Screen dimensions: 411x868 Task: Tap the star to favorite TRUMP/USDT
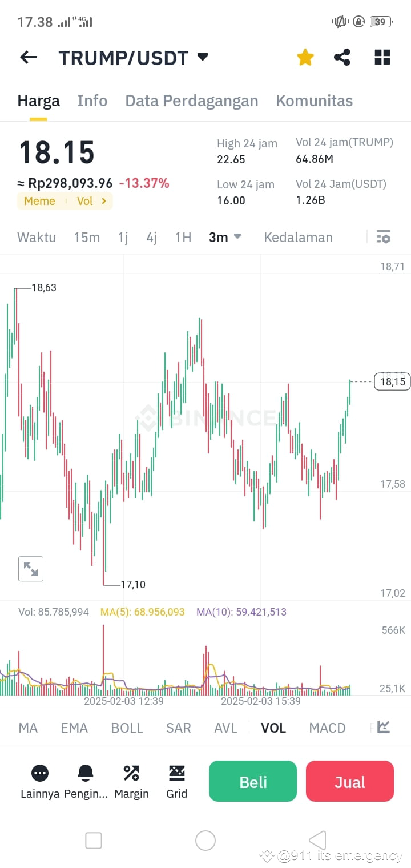305,57
